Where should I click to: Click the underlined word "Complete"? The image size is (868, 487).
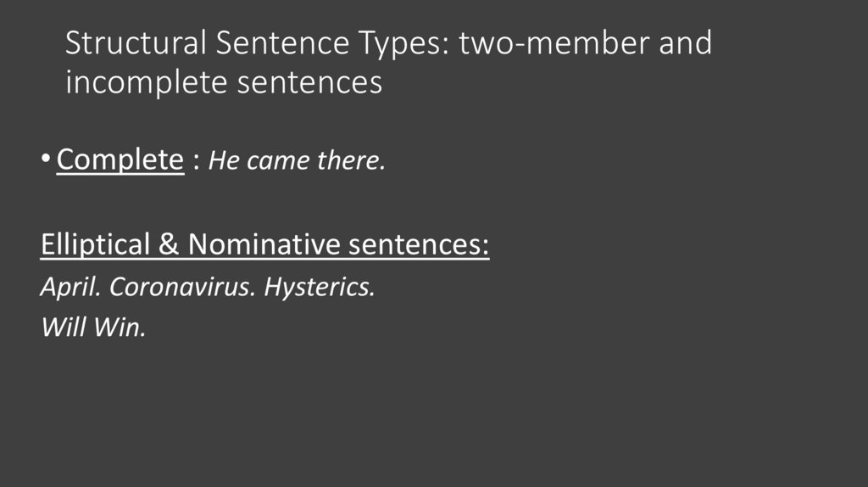pyautogui.click(x=120, y=160)
